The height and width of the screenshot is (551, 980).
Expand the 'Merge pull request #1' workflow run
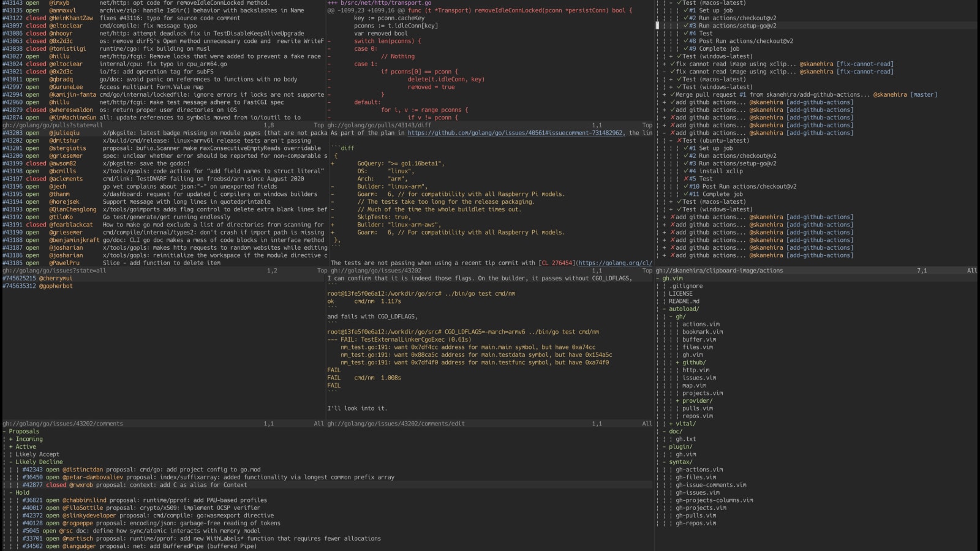[665, 95]
